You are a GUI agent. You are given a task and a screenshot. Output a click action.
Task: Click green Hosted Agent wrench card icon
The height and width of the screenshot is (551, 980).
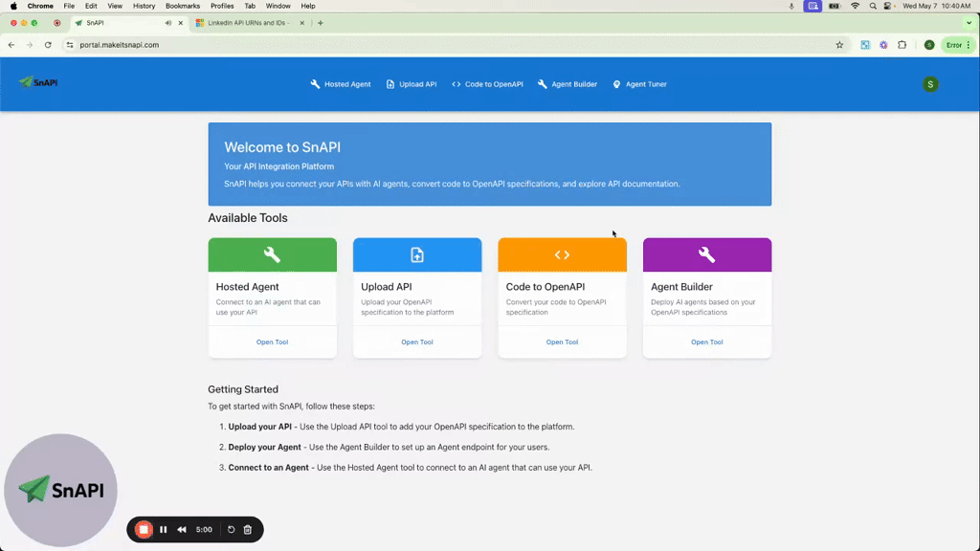[x=272, y=254]
